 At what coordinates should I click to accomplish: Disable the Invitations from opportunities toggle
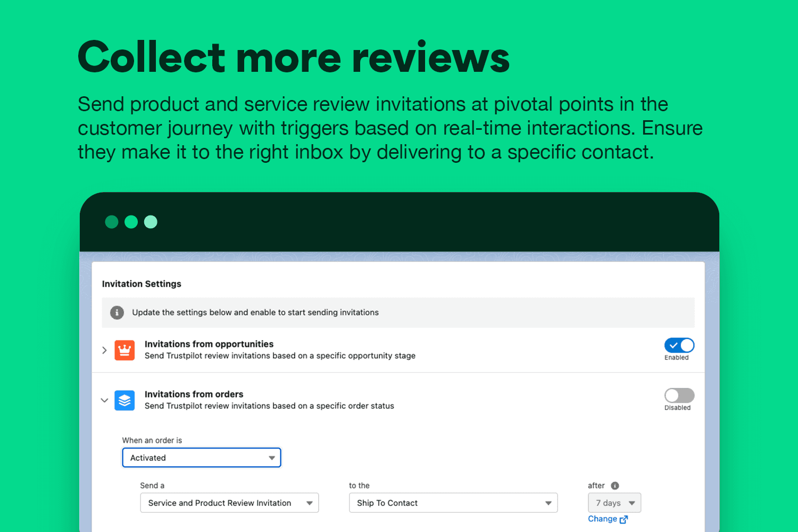point(679,345)
